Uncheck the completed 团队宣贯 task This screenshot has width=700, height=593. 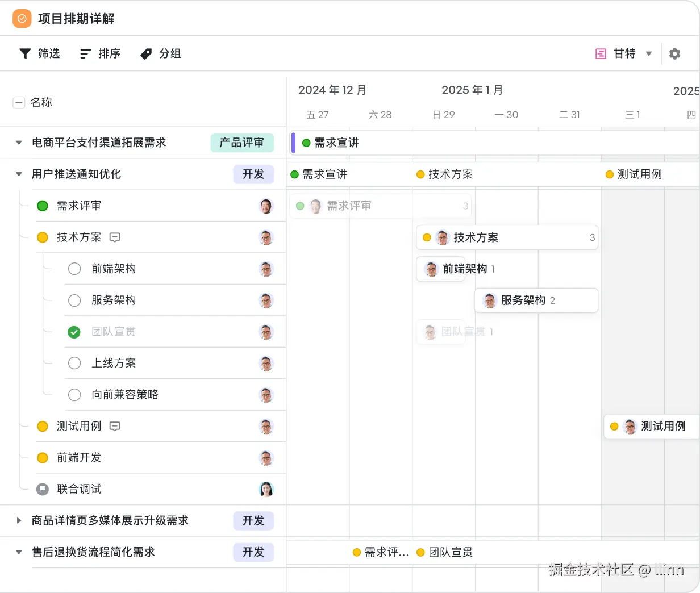(x=74, y=332)
